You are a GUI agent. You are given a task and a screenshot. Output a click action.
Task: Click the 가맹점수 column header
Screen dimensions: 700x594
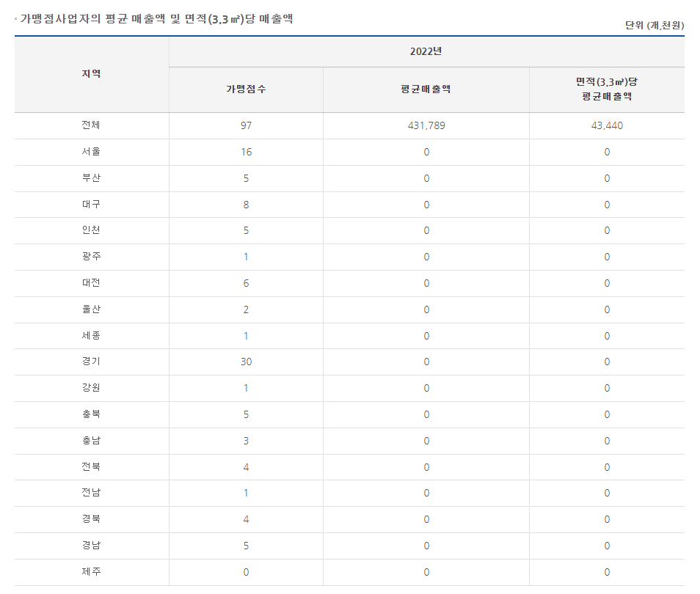tap(246, 89)
